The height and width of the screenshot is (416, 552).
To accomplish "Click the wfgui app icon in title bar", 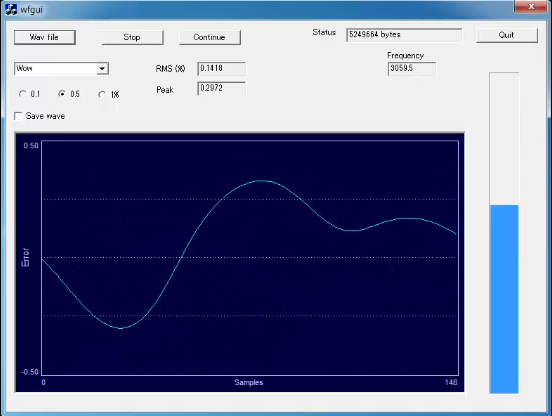I will (x=11, y=9).
